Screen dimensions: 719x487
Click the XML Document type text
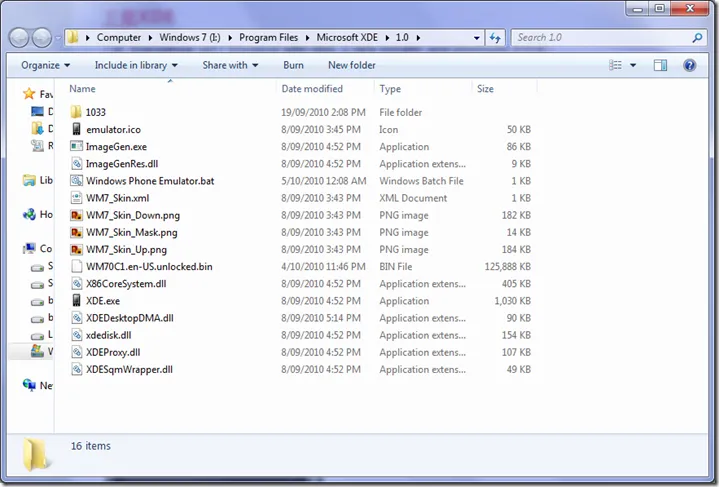pyautogui.click(x=413, y=198)
